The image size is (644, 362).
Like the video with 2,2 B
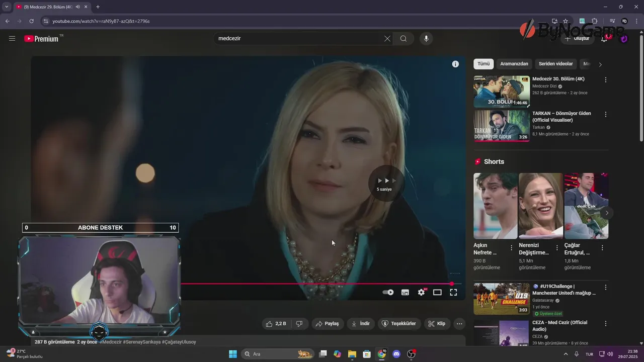click(x=276, y=324)
